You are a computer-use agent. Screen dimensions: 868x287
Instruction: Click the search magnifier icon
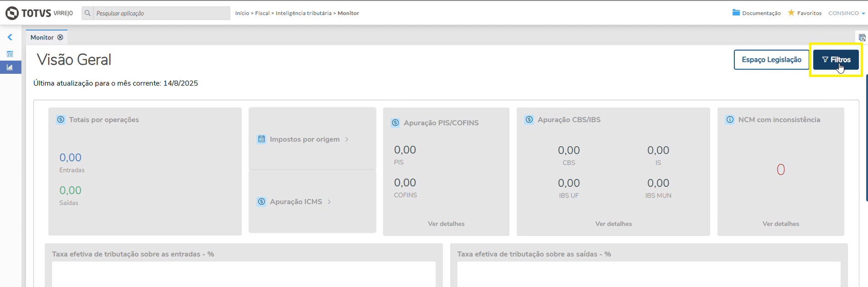point(87,13)
